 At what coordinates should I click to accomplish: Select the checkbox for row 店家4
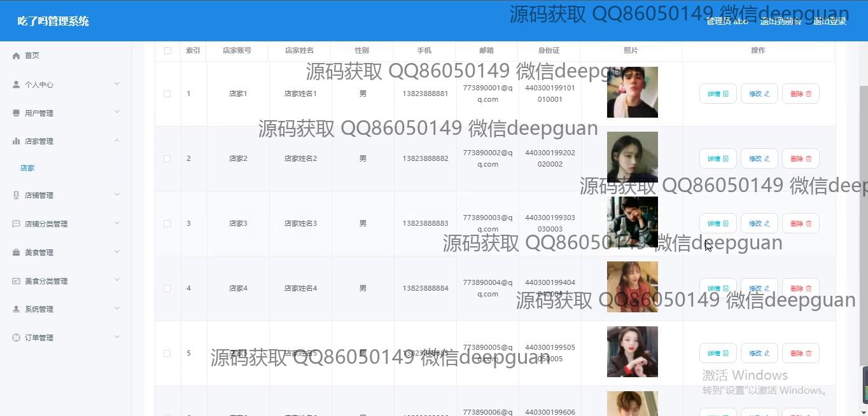click(167, 288)
